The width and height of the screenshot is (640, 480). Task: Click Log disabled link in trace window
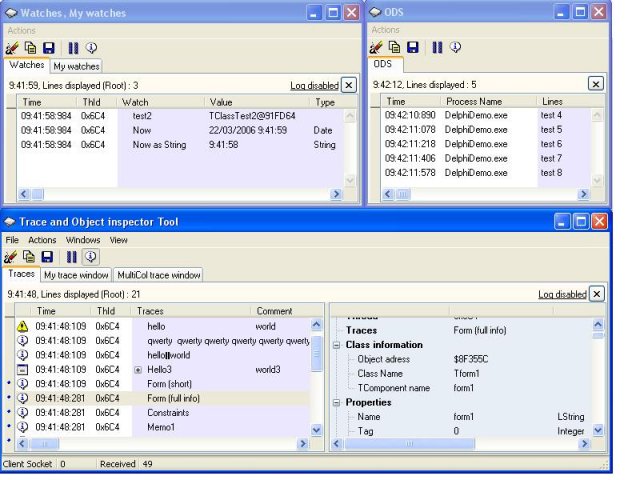point(562,294)
